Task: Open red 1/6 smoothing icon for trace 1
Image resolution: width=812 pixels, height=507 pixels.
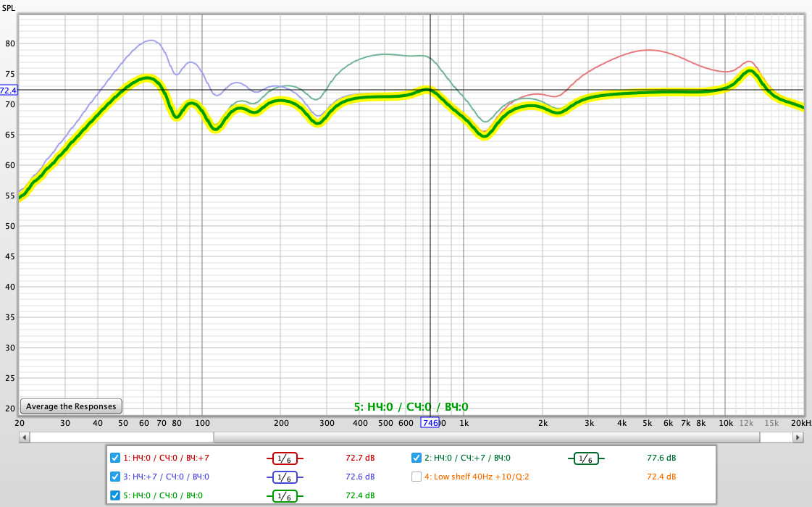Action: 284,458
